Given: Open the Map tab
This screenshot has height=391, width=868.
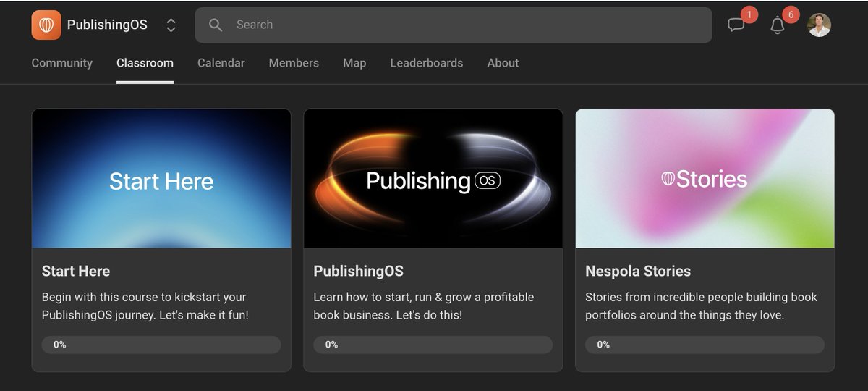Looking at the screenshot, I should [354, 63].
